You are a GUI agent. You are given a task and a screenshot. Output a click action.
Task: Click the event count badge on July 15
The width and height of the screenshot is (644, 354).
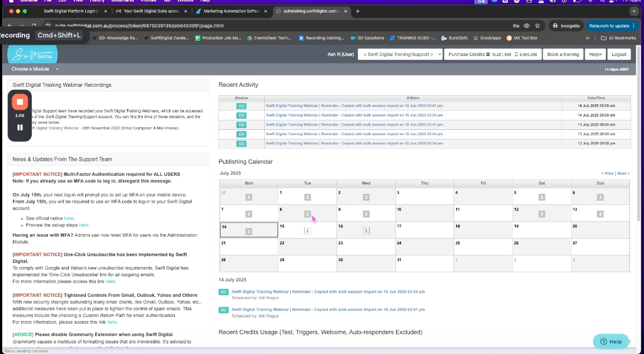pyautogui.click(x=307, y=231)
